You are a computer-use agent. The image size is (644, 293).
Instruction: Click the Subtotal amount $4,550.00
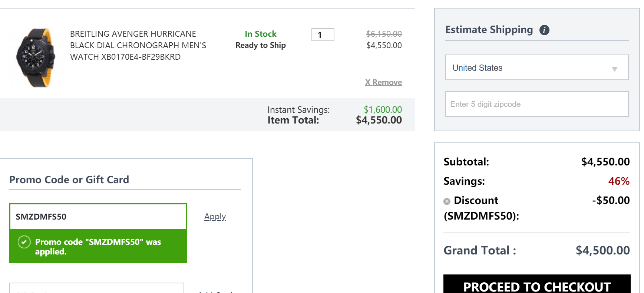point(605,162)
